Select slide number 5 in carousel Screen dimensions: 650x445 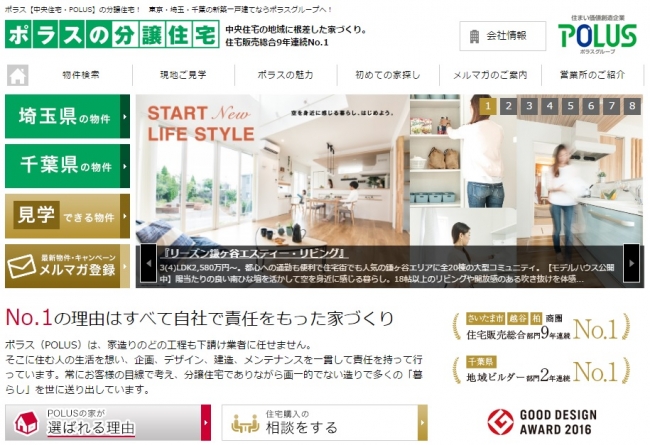pos(570,106)
